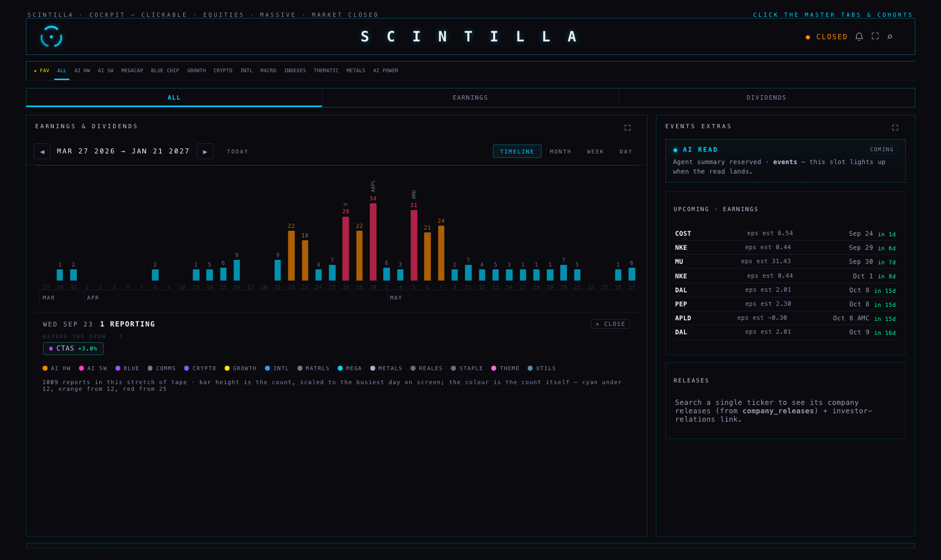Viewport: 941px width, 560px height.
Task: Click the CRYPTO legend item
Action: tap(200, 368)
